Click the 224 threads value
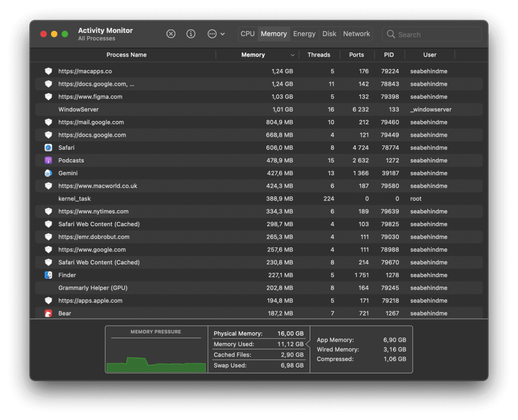The width and height of the screenshot is (518, 420). coord(329,199)
